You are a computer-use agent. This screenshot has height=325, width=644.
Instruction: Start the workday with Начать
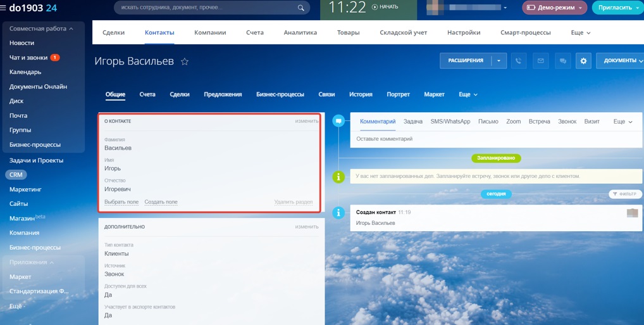(x=385, y=7)
